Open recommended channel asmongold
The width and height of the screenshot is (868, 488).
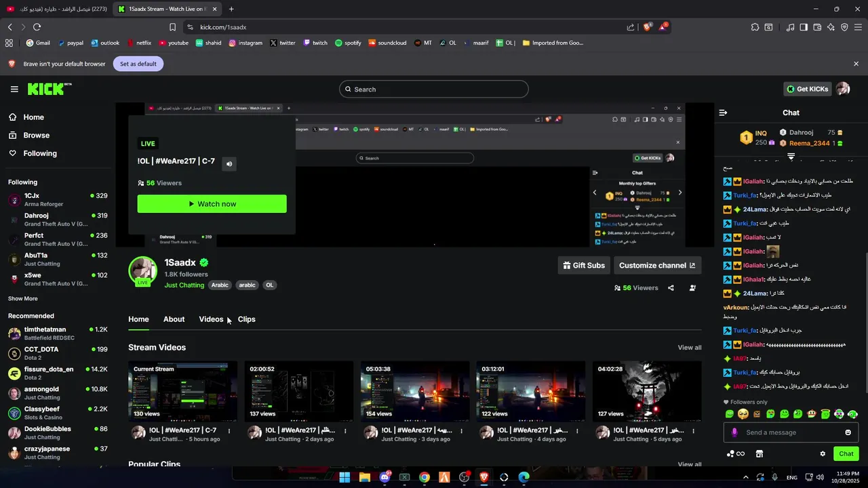coord(57,393)
